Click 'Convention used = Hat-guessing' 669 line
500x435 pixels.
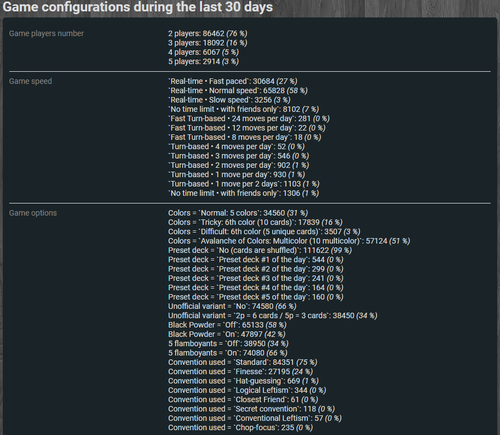243,381
